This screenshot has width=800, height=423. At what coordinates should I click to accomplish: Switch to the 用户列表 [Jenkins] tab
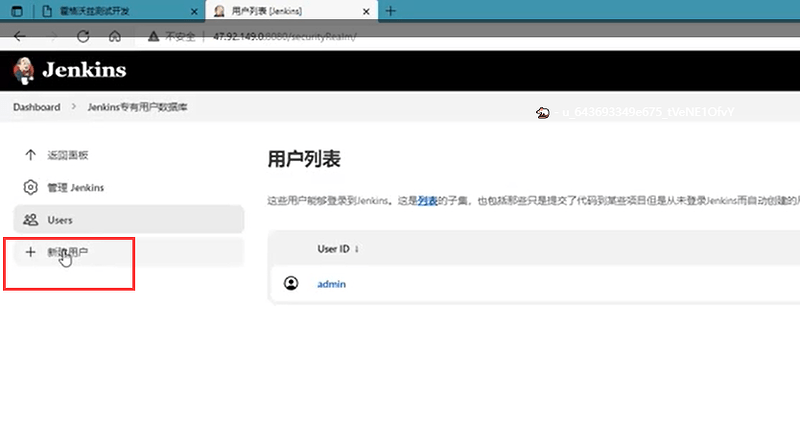(x=291, y=11)
